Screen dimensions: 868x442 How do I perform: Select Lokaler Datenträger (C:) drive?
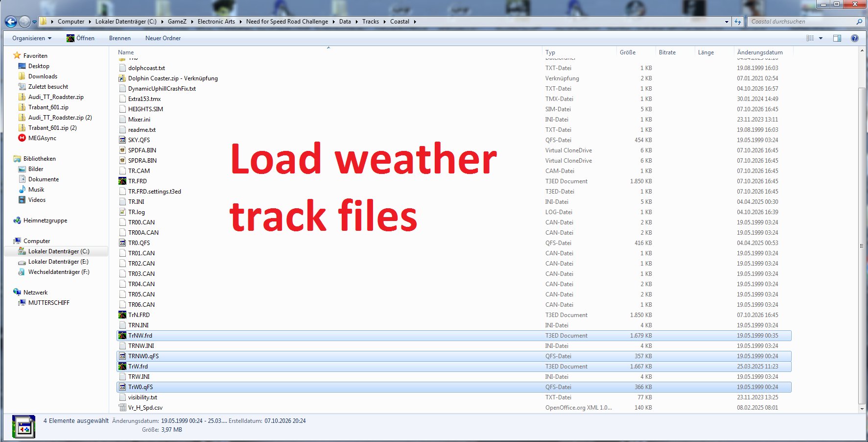coord(59,251)
